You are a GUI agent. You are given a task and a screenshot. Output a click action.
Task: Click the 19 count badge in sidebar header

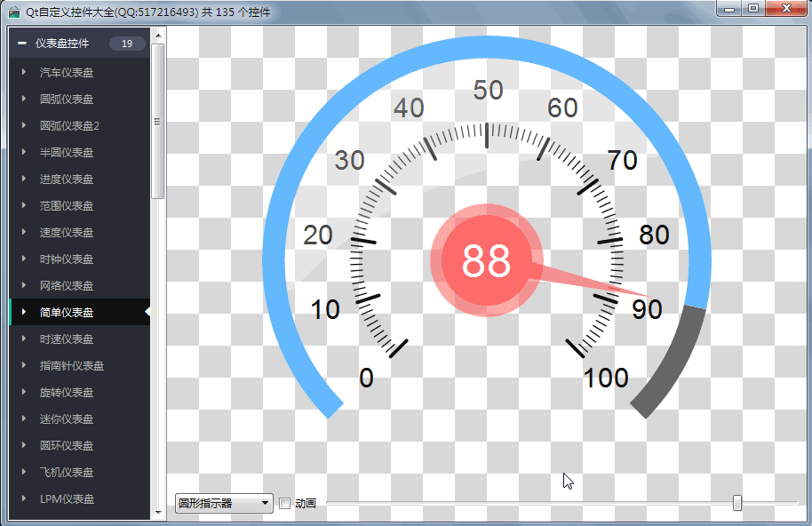[x=127, y=44]
